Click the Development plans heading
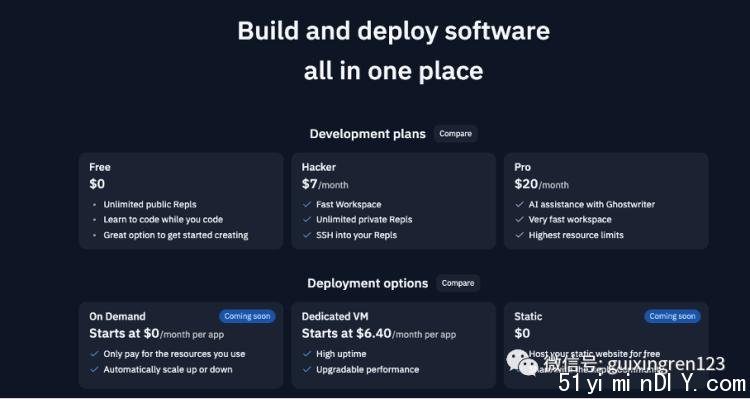 point(367,134)
